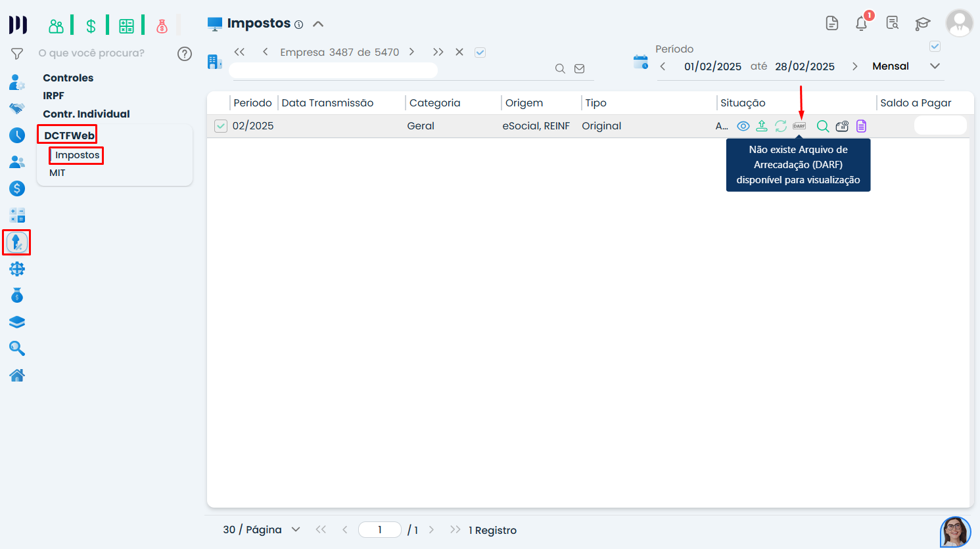Screen dimensions: 980x549
Task: Open the user settings sidebar icon
Action: (17, 82)
